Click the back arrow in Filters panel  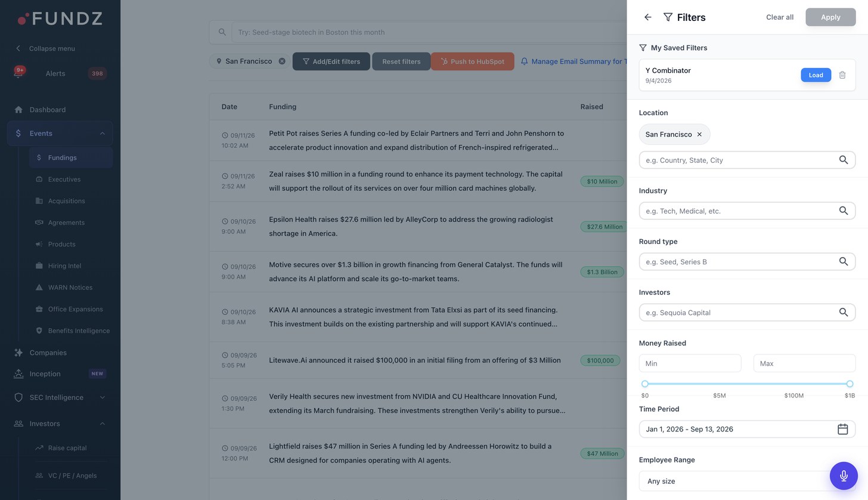tap(647, 17)
